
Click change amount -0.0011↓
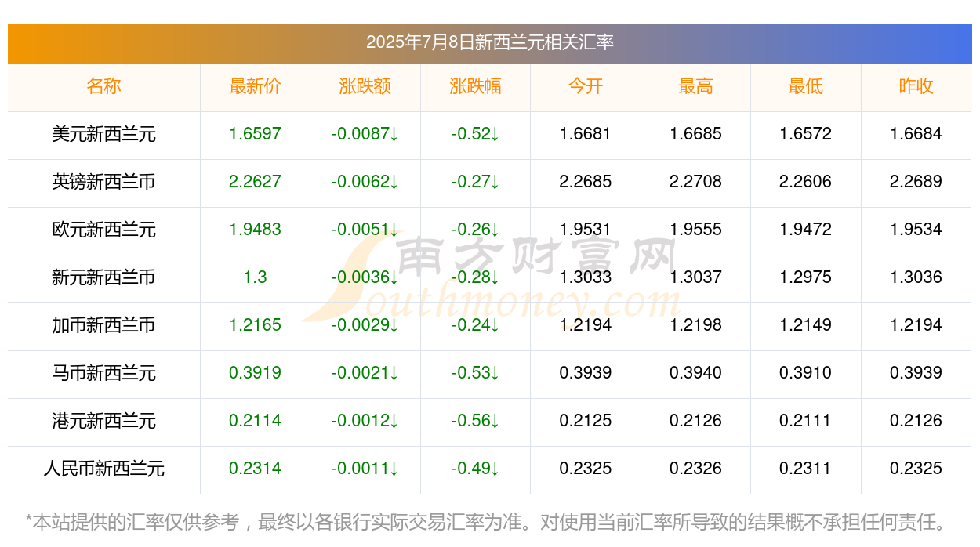click(x=365, y=469)
